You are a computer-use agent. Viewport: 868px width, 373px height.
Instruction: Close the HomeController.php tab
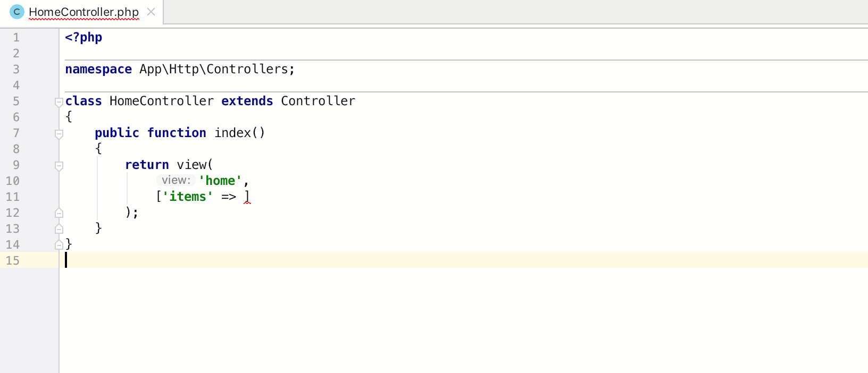tap(151, 12)
